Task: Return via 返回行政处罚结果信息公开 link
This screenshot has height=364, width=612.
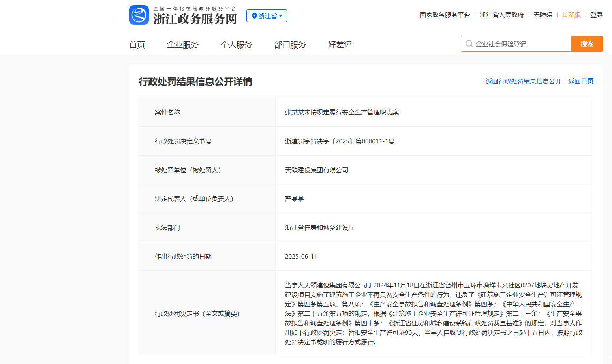Action: click(x=523, y=81)
